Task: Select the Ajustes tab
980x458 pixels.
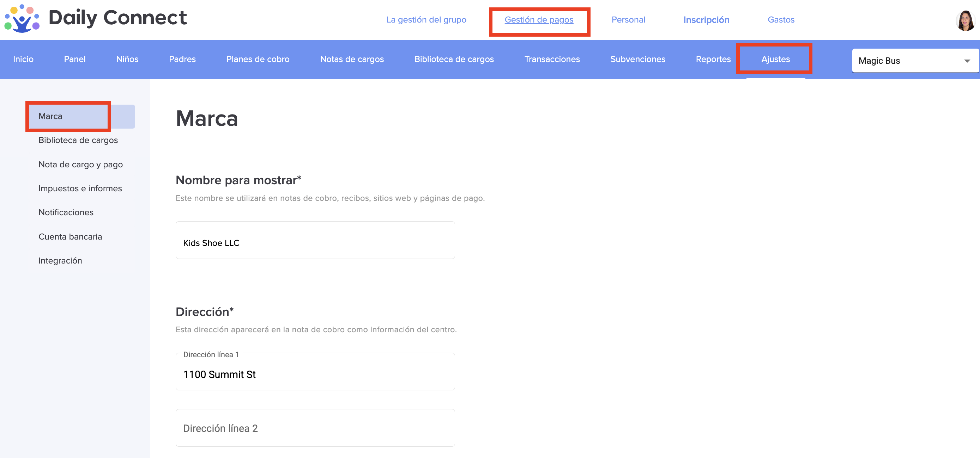Action: coord(775,59)
